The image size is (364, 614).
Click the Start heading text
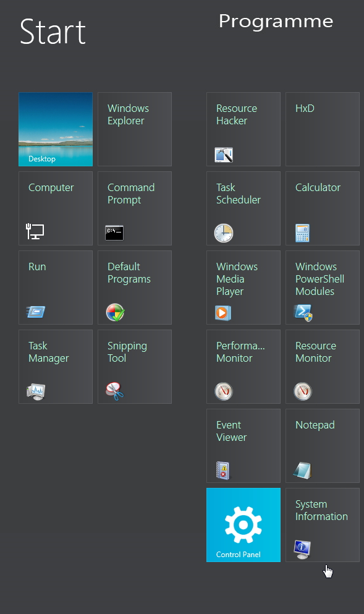pos(53,32)
